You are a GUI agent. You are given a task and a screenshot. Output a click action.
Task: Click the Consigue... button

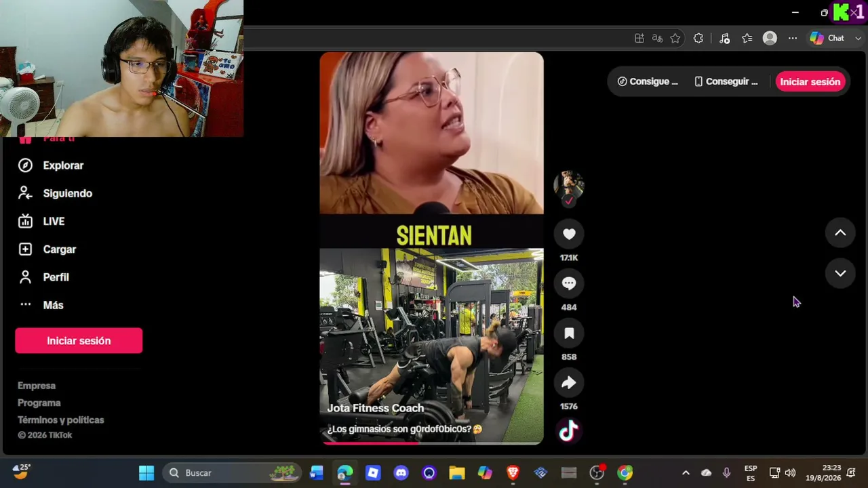tap(648, 81)
